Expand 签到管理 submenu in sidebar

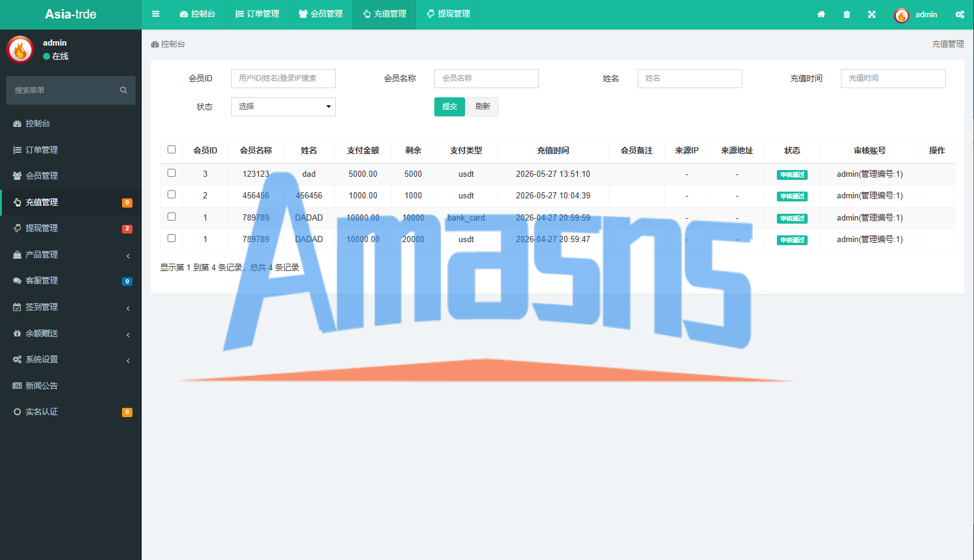[71, 307]
